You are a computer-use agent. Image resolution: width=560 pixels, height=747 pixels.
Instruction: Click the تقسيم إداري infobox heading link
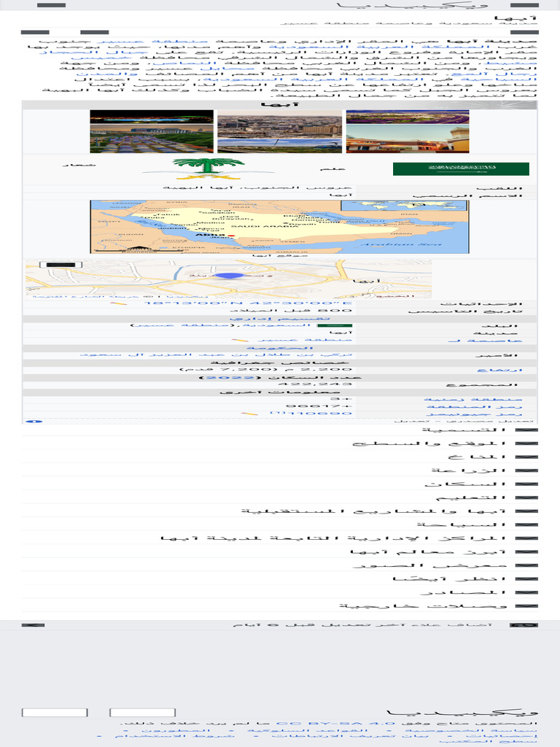(x=279, y=318)
